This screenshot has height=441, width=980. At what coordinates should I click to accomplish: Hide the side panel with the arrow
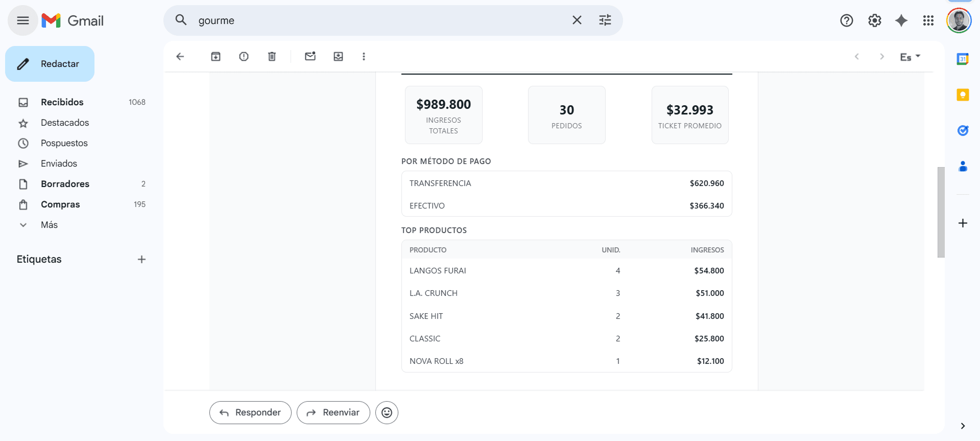(x=963, y=426)
